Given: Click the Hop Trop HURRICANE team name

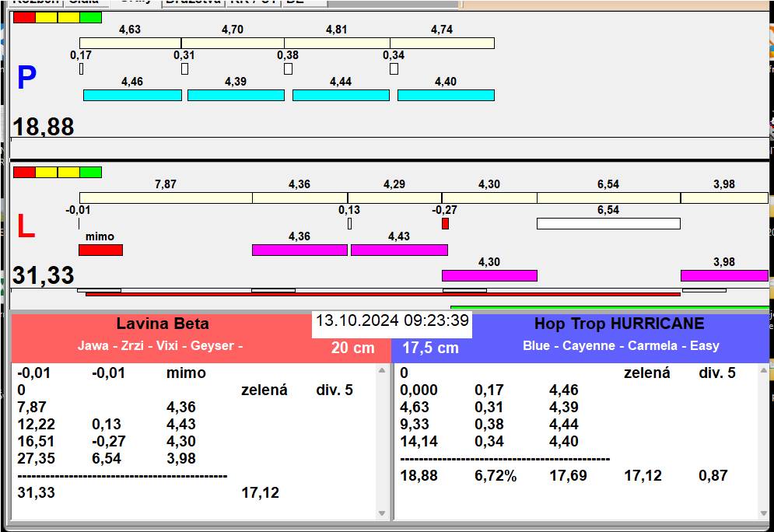Looking at the screenshot, I should tap(619, 324).
